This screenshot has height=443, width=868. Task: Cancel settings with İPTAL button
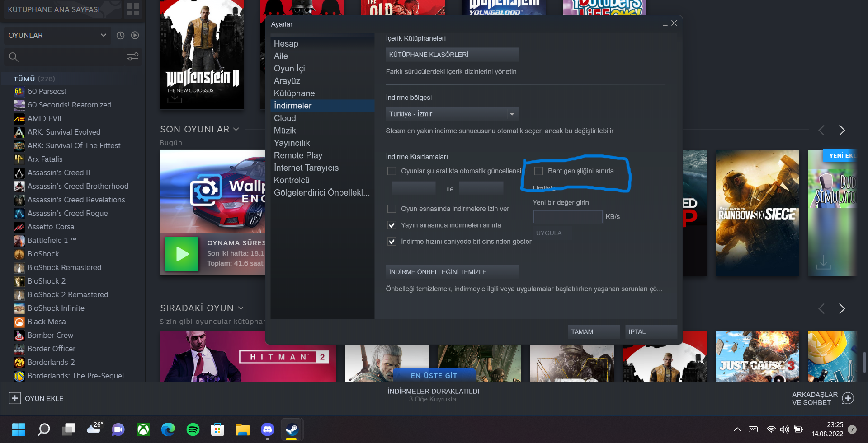[651, 332]
